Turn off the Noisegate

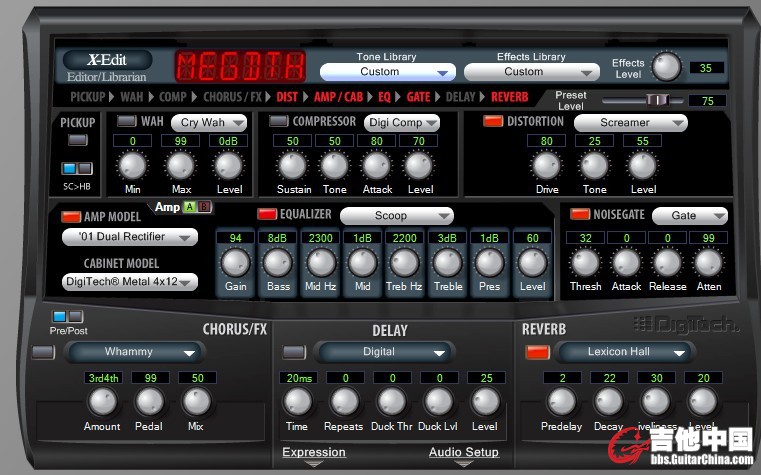click(x=580, y=214)
